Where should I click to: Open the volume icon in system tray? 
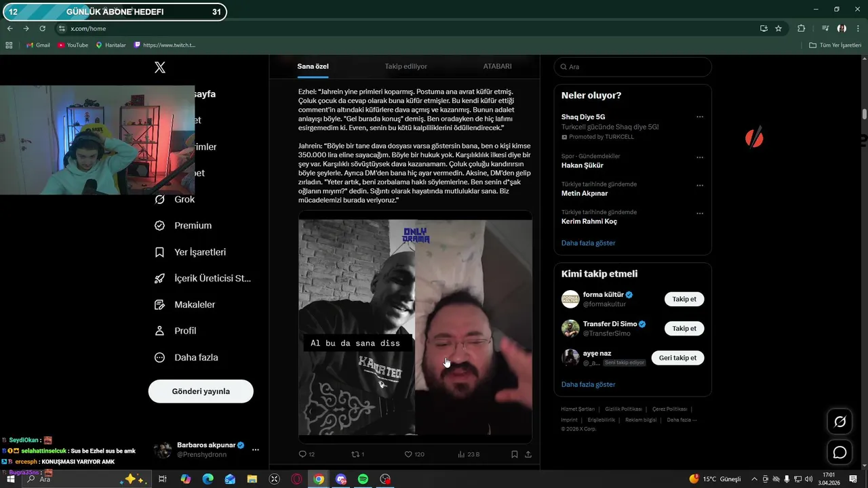[x=809, y=479]
